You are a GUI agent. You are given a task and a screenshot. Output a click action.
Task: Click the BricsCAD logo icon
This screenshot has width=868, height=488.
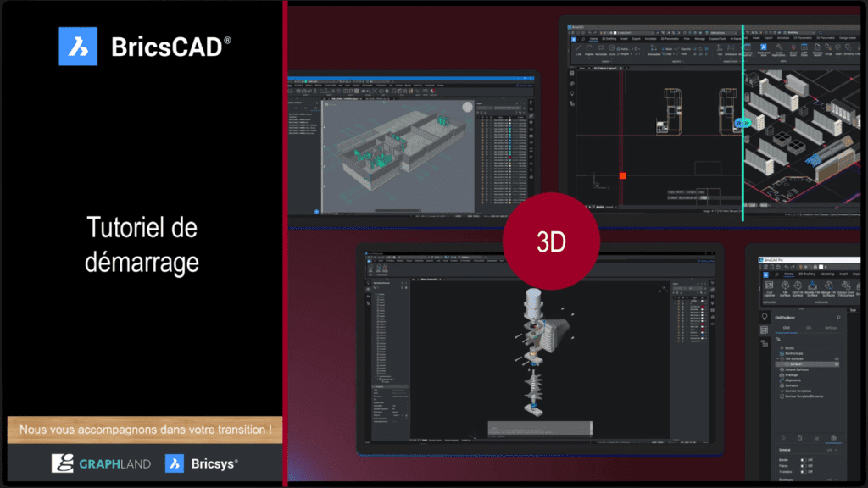pos(79,46)
